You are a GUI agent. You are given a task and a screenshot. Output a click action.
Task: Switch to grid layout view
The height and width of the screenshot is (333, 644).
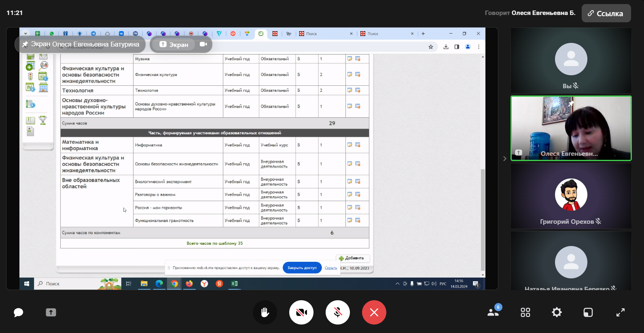pyautogui.click(x=525, y=312)
